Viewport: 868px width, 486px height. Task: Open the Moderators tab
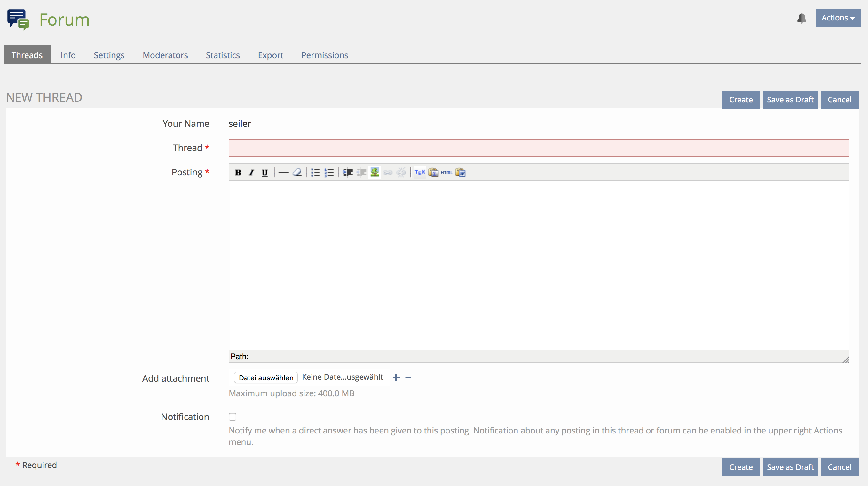(x=165, y=55)
